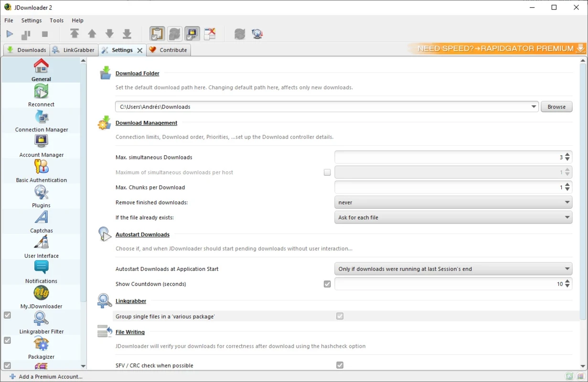The height and width of the screenshot is (382, 588).
Task: Toggle Linkgrabber Filter extension checkbox
Action: (7, 315)
